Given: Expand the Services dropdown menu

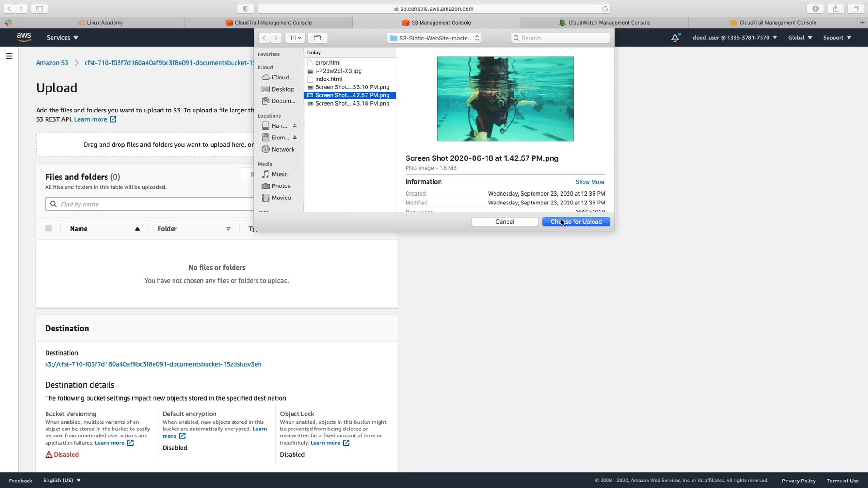Looking at the screenshot, I should tap(62, 37).
